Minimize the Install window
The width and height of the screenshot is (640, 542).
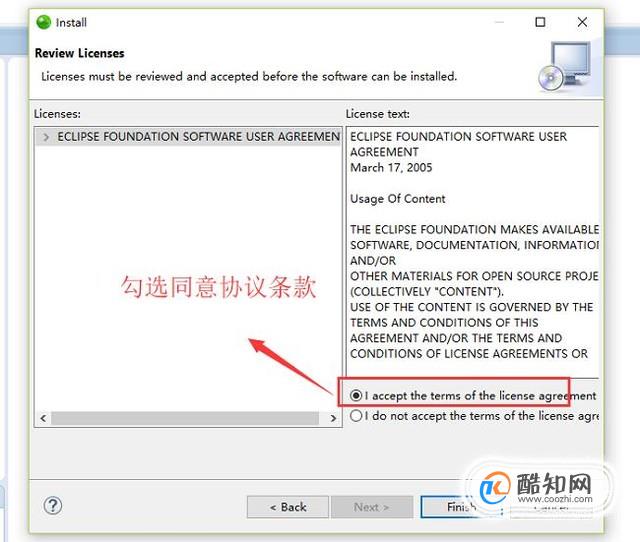click(x=499, y=22)
